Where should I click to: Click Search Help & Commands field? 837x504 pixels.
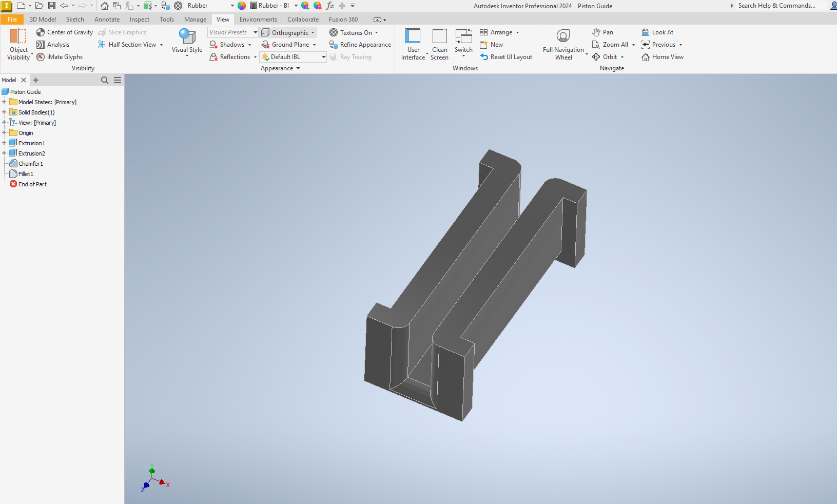(x=776, y=6)
